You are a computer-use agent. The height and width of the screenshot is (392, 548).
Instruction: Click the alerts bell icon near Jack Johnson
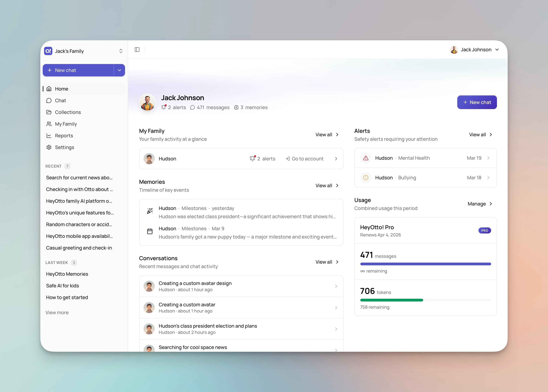[x=164, y=107]
